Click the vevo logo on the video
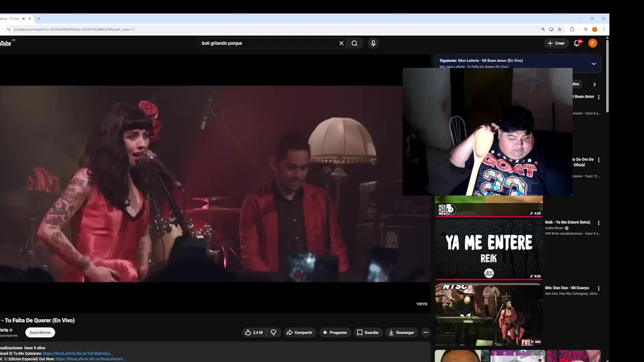 [x=422, y=304]
